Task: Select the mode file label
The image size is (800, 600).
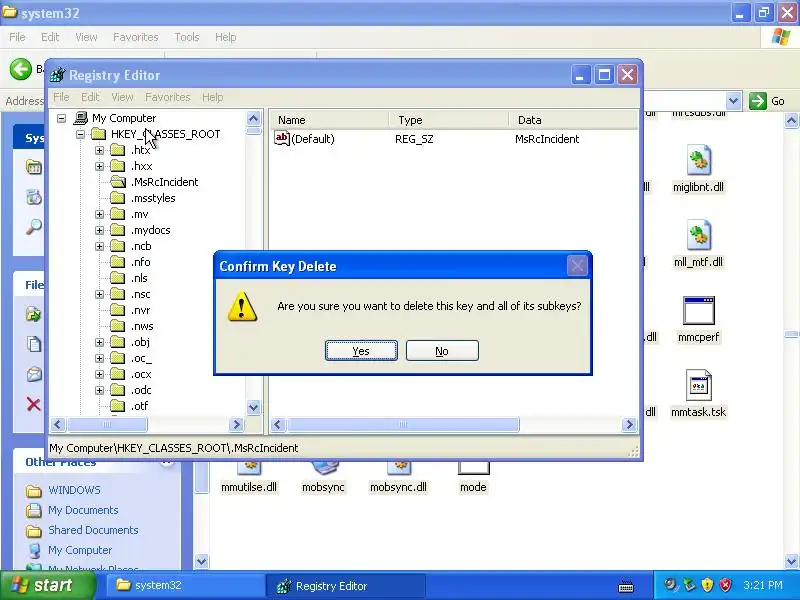Action: (473, 487)
